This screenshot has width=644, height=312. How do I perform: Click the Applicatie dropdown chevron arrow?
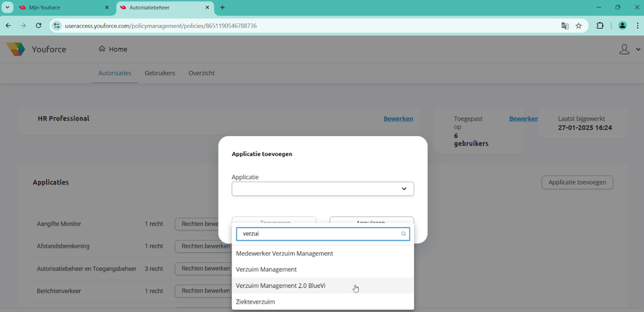click(x=404, y=189)
